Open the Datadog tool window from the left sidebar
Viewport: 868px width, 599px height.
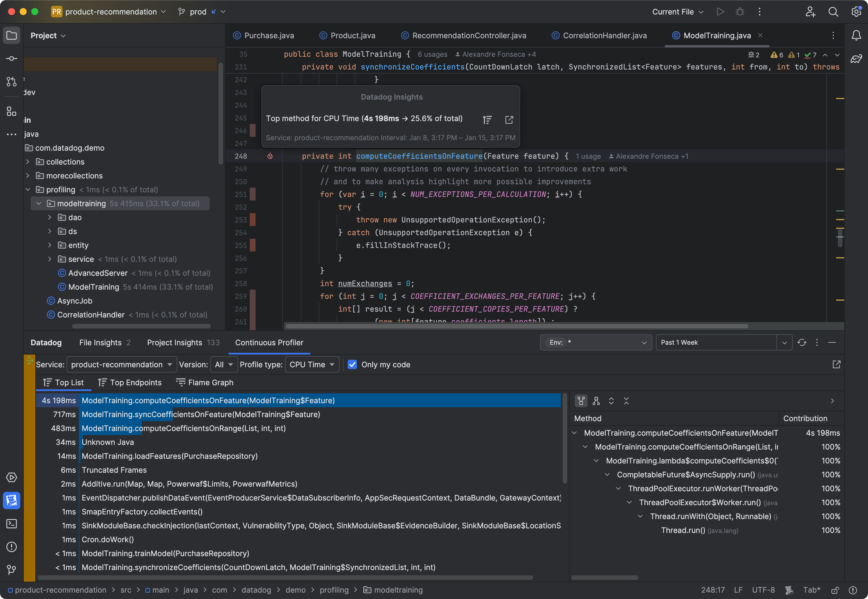click(11, 500)
